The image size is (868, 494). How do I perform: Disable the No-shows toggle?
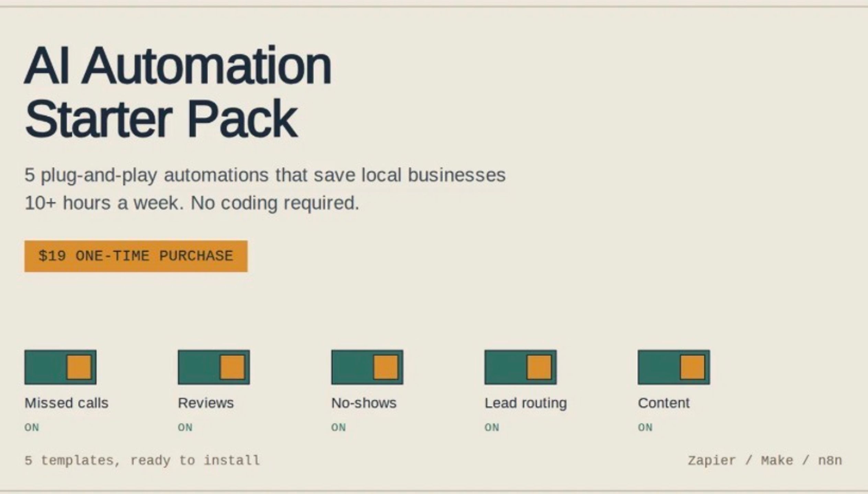(x=367, y=367)
